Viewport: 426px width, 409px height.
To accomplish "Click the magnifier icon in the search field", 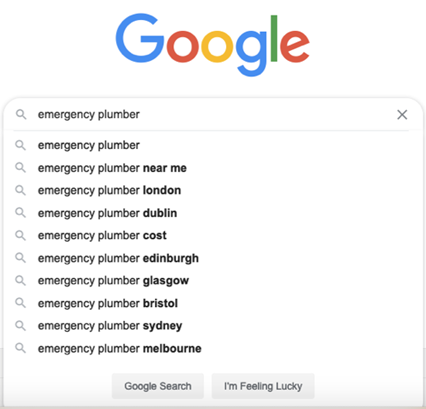I will (21, 114).
